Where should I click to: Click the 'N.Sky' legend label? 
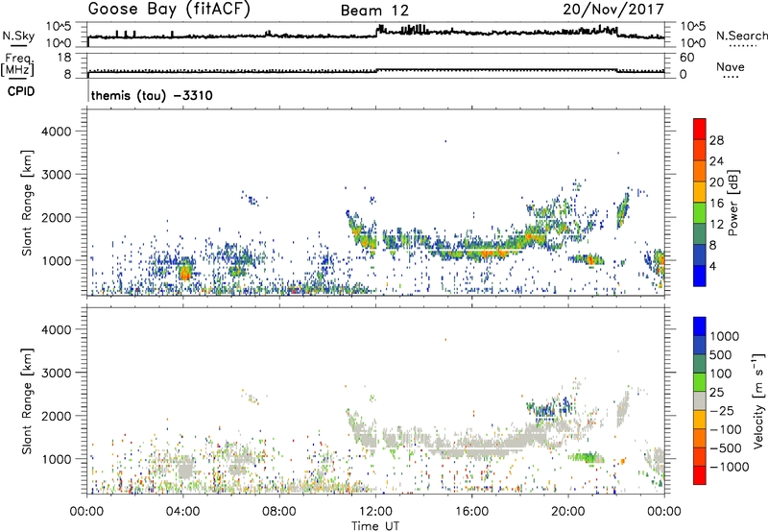pyautogui.click(x=18, y=36)
